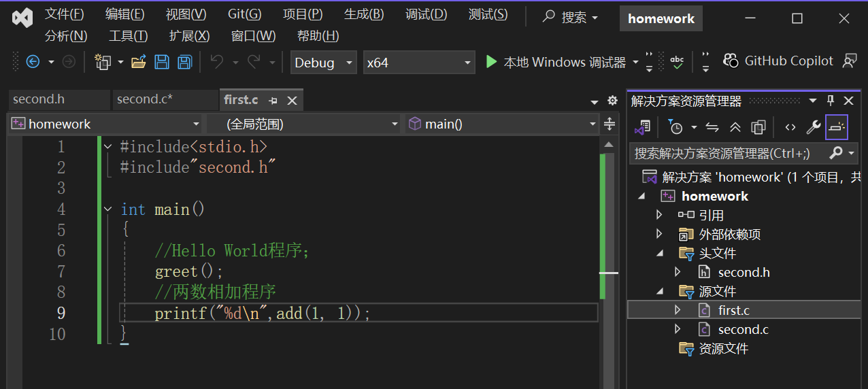Switch views icon in Solution Explorer toolbar
Image resolution: width=868 pixels, height=389 pixels.
coord(643,127)
